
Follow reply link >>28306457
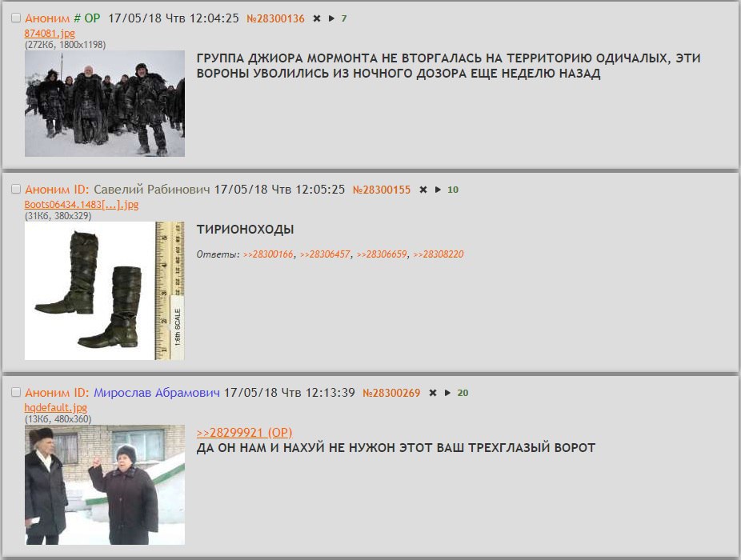(x=325, y=254)
